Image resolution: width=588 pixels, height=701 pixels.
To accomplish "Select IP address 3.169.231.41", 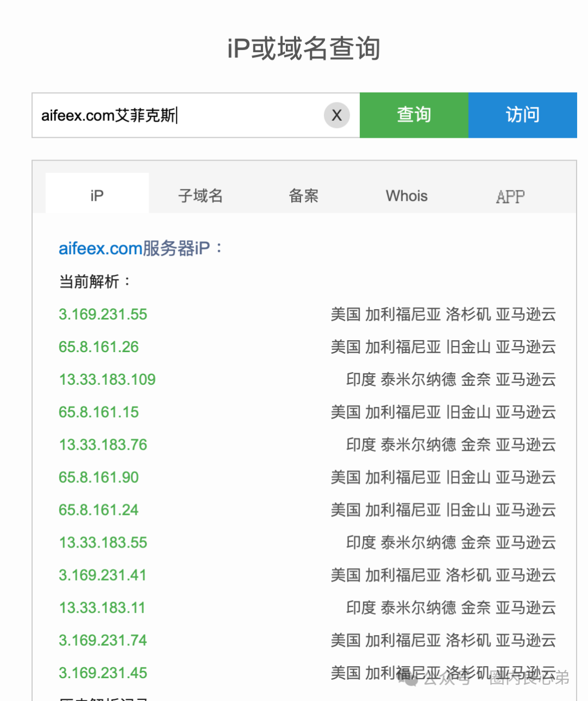I will pyautogui.click(x=102, y=575).
